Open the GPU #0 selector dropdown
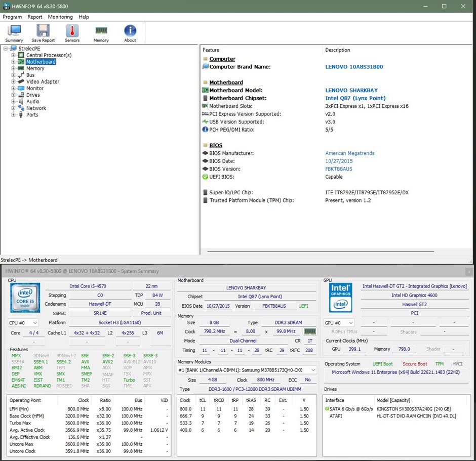 coord(339,323)
